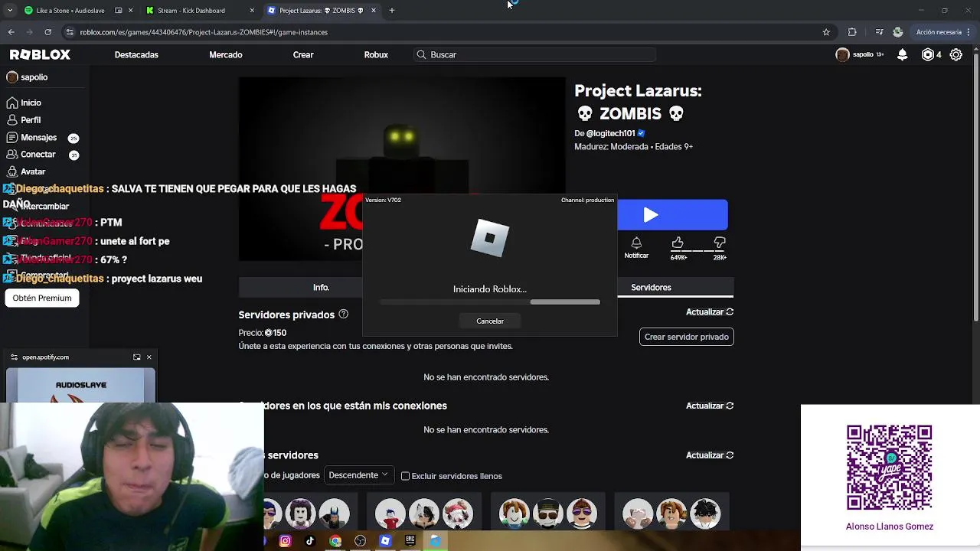View site information icon in address bar
The height and width of the screenshot is (551, 980).
point(70,32)
